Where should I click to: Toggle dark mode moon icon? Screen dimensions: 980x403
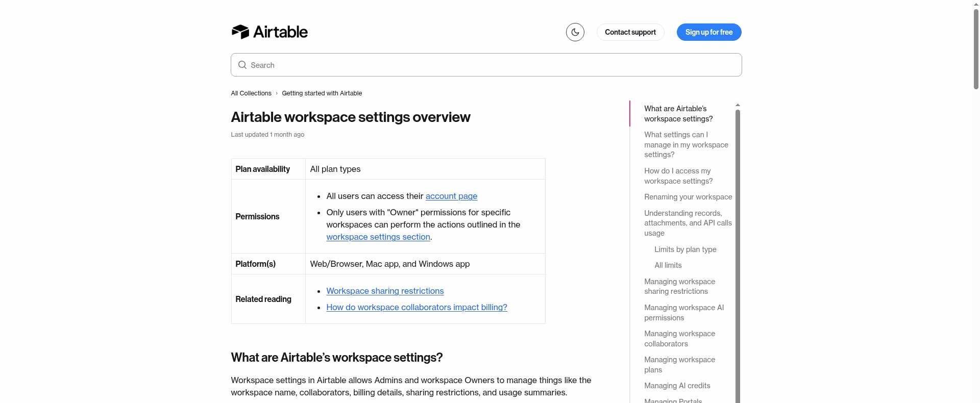click(575, 32)
